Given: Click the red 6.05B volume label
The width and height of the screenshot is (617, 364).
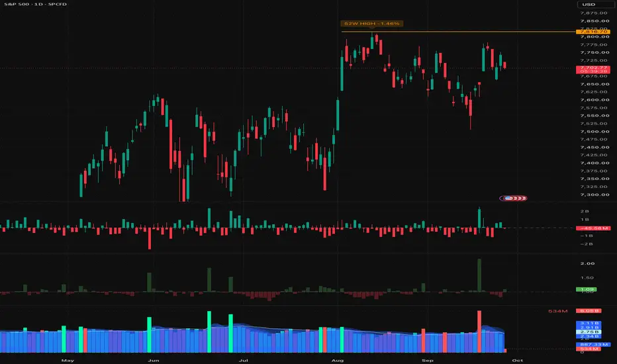Looking at the screenshot, I should pos(589,311).
